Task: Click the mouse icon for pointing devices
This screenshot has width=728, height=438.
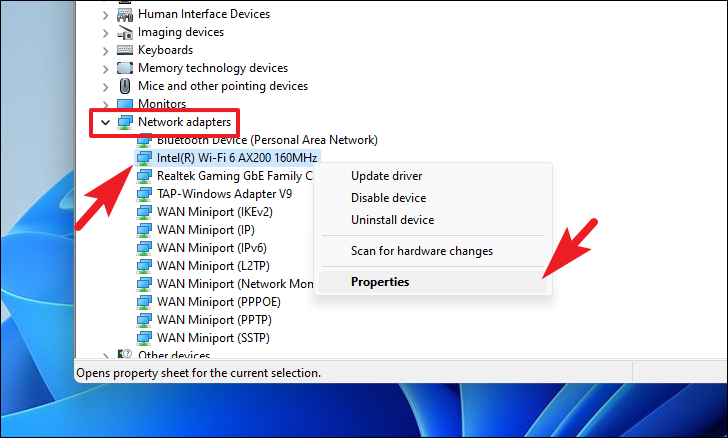Action: [125, 86]
